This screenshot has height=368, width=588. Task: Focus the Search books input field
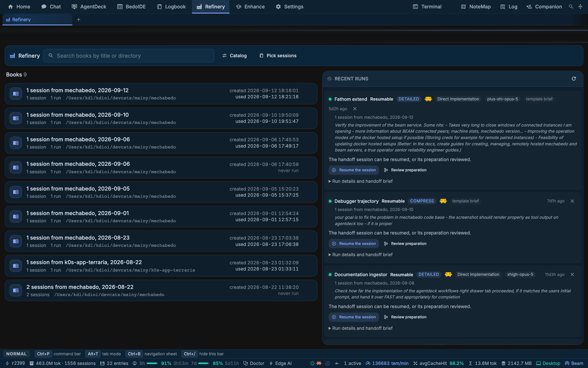click(129, 56)
